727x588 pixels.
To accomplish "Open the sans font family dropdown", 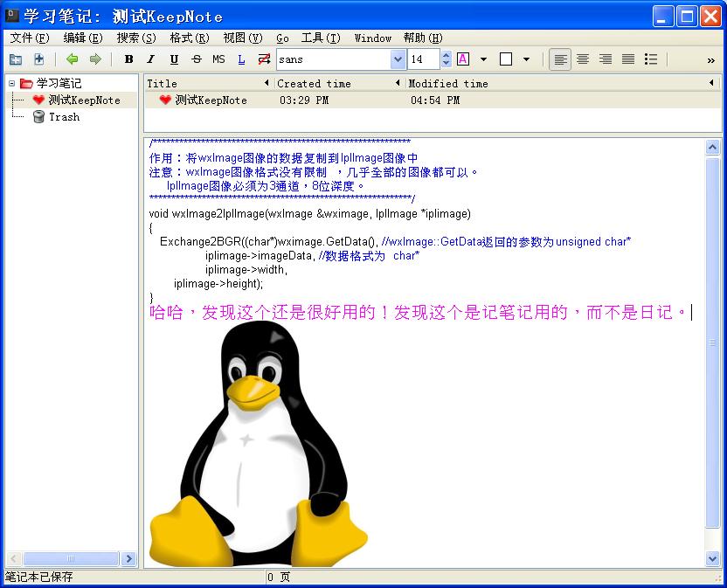I will click(398, 59).
